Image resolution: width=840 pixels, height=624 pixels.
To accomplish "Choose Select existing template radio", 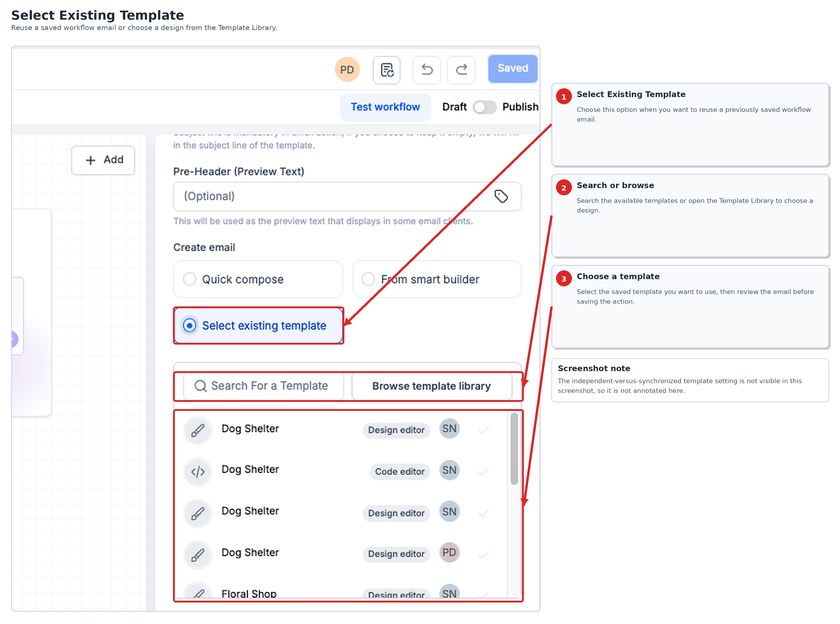I will click(258, 325).
